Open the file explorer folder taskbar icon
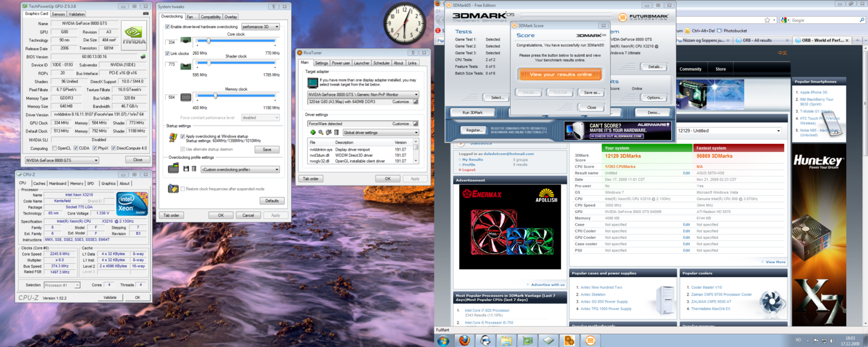The height and width of the screenshot is (347, 868). 506,341
